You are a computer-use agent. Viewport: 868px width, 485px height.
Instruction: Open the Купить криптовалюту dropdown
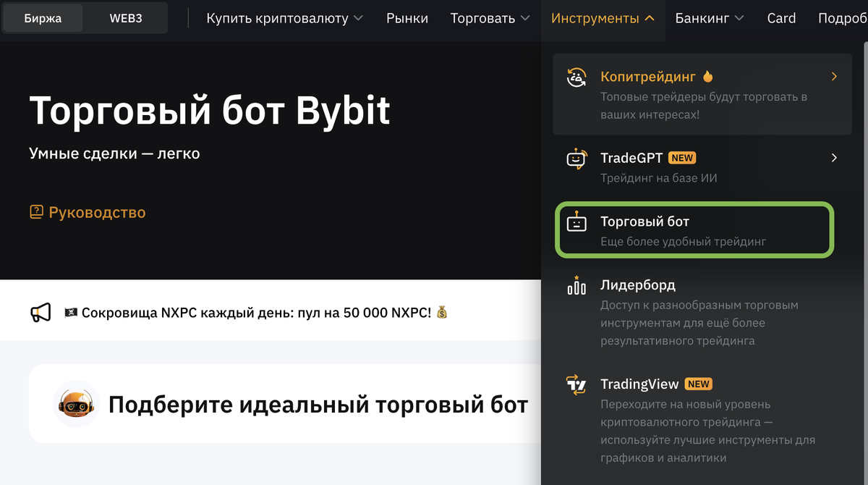point(284,19)
